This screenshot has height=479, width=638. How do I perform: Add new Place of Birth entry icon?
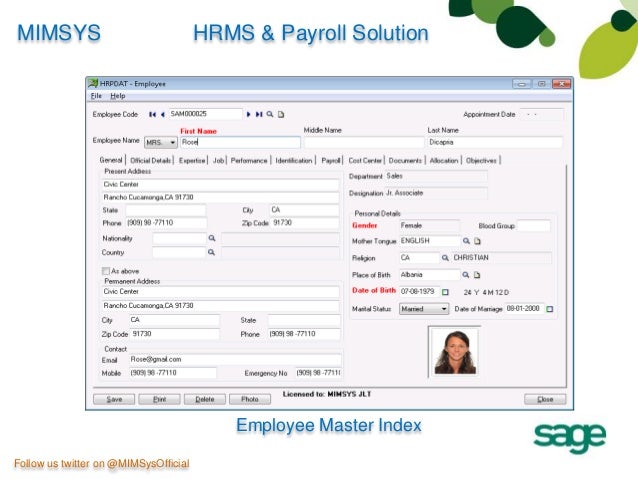tap(477, 275)
